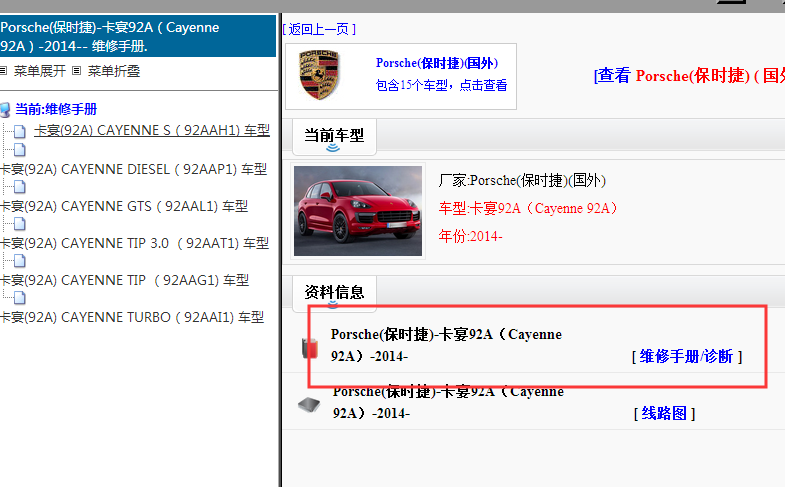Click the red Cayenne car thumbnail
Image resolution: width=785 pixels, height=487 pixels.
click(358, 211)
